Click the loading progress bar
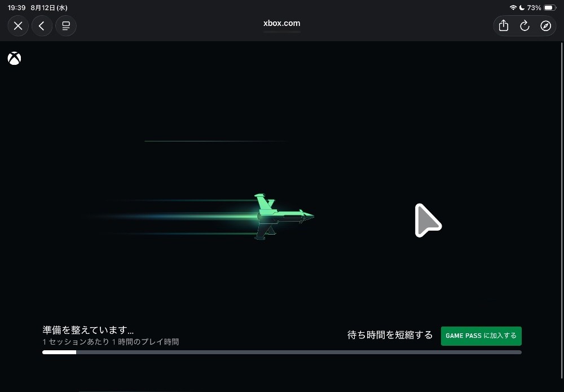 tap(281, 352)
